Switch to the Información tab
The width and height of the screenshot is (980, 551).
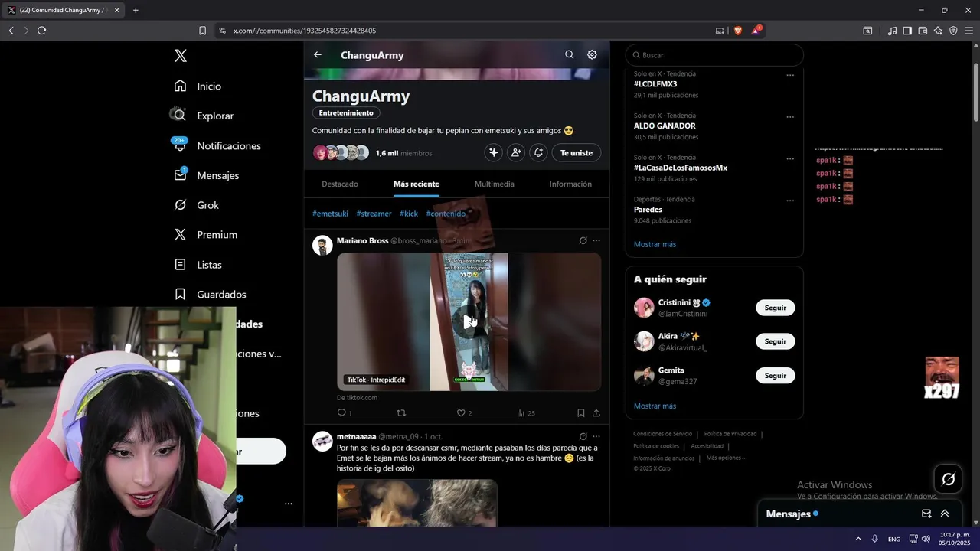[x=570, y=184]
